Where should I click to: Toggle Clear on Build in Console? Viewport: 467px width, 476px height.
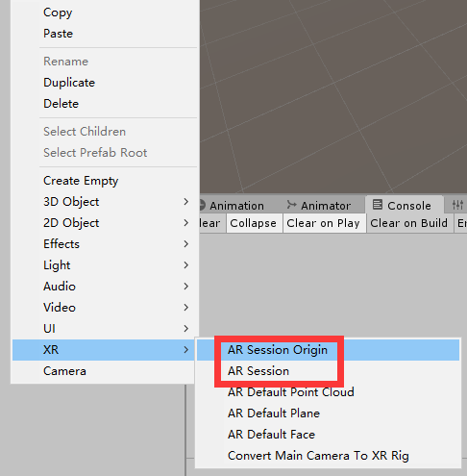coord(409,223)
